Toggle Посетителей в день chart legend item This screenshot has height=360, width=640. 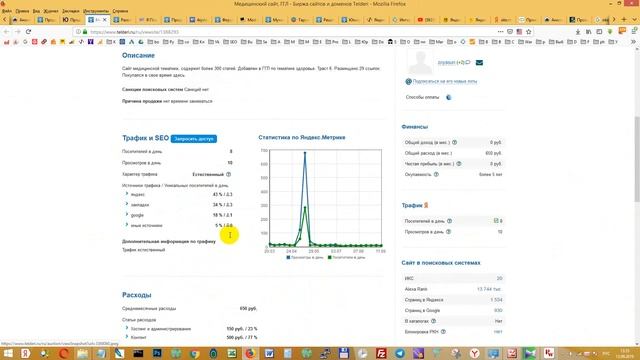[x=346, y=258]
